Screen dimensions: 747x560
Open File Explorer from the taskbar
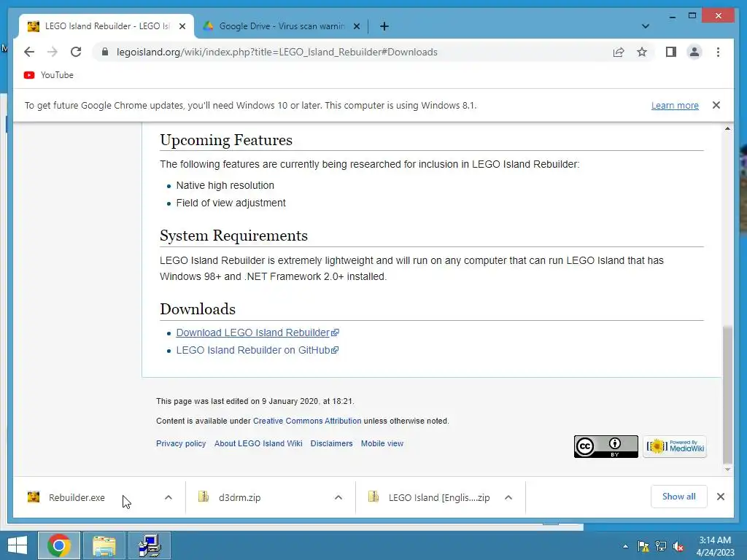point(104,545)
